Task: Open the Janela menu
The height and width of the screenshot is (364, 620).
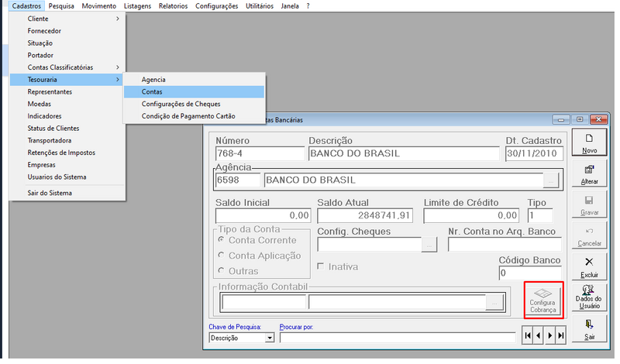Action: (x=290, y=6)
